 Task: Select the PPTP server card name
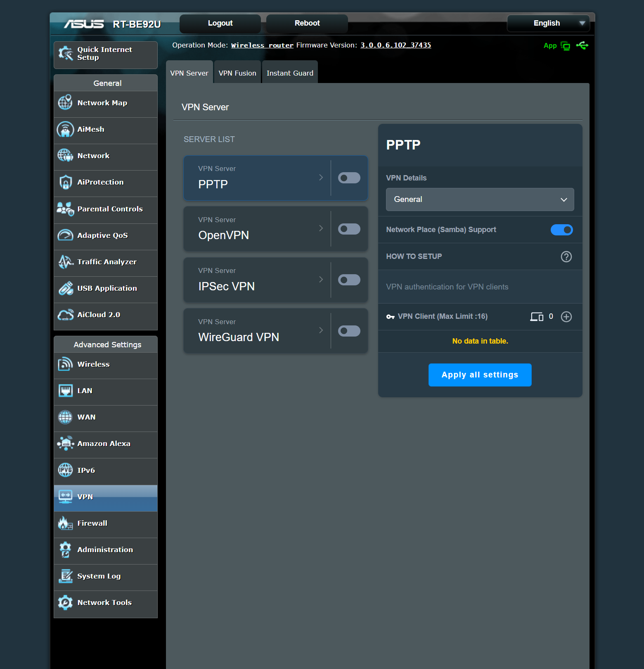pos(213,184)
